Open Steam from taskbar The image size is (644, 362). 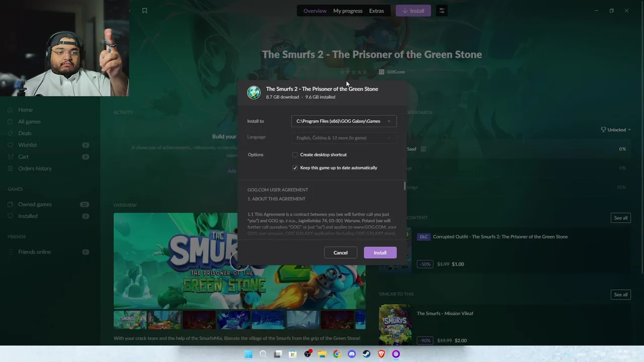point(367,354)
